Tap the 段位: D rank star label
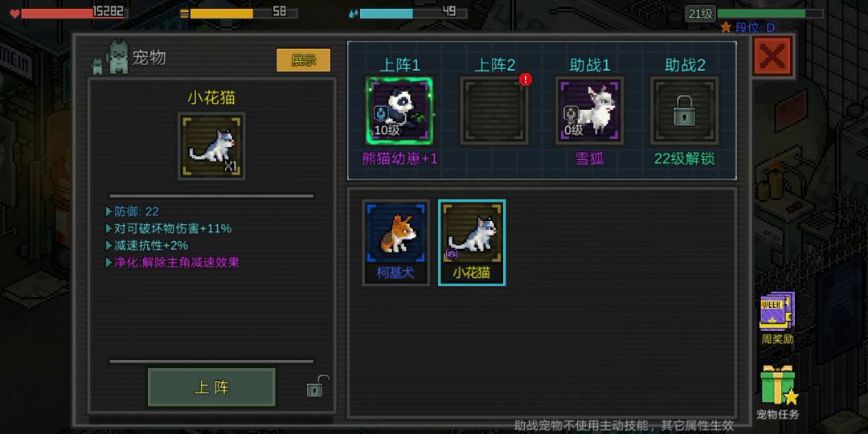Screen dimensions: 868x434 748,27
